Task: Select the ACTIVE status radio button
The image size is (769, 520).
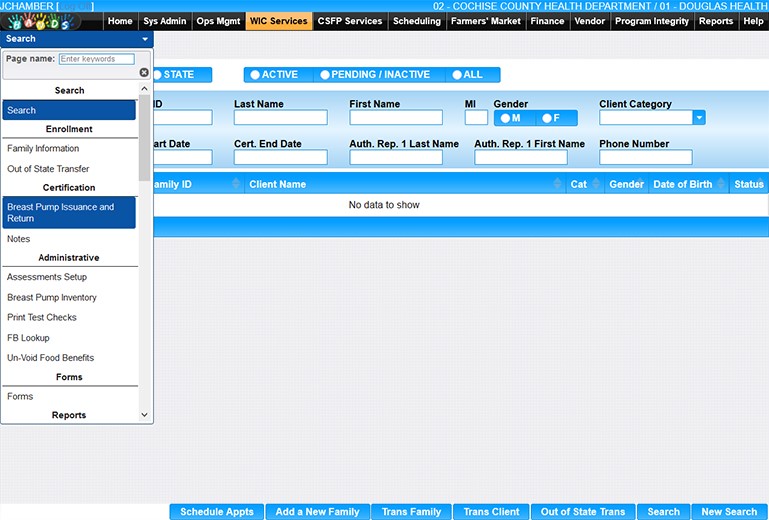Action: [x=256, y=75]
